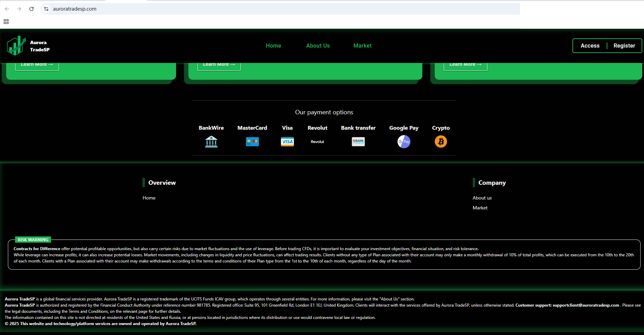644x335 pixels.
Task: Follow the footer Home link under Overview
Action: point(149,198)
